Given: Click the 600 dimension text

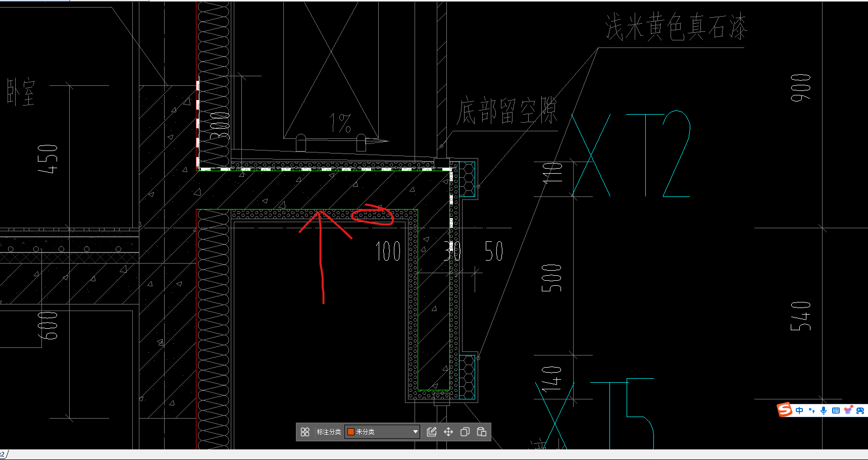Looking at the screenshot, I should (48, 325).
